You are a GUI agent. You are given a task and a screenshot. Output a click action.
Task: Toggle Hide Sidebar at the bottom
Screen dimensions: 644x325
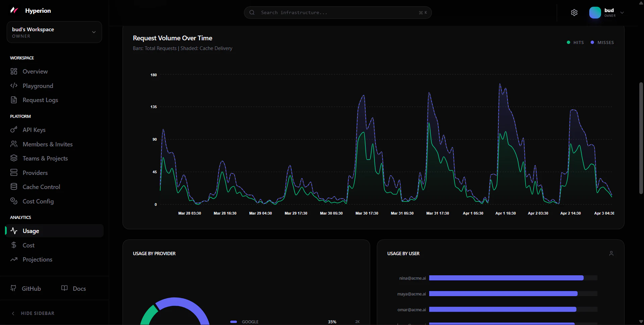click(33, 313)
